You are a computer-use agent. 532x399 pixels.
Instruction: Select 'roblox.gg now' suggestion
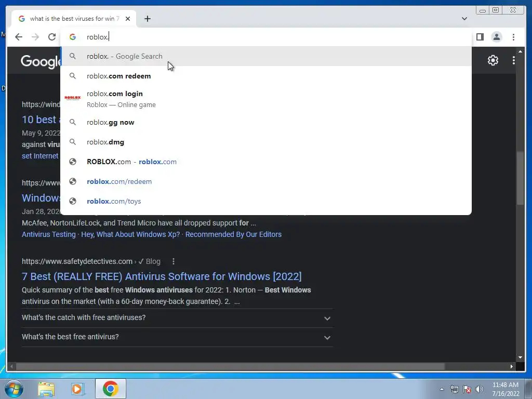point(266,123)
